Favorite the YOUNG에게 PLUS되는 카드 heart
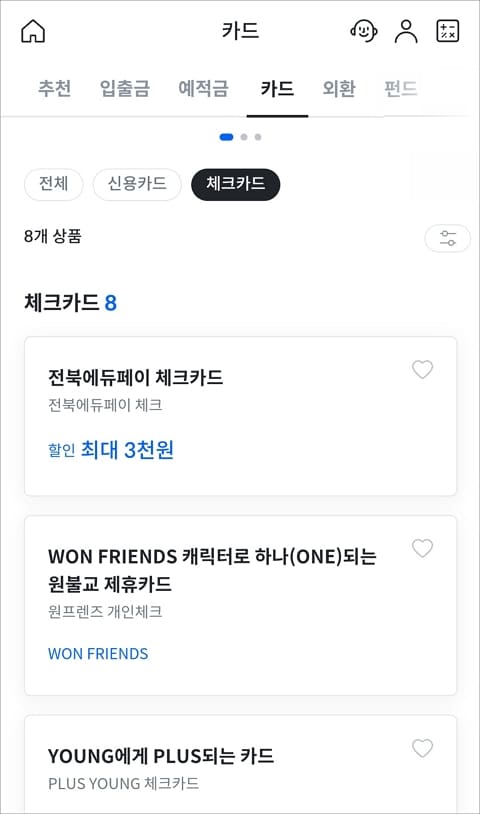Image resolution: width=480 pixels, height=814 pixels. point(422,748)
